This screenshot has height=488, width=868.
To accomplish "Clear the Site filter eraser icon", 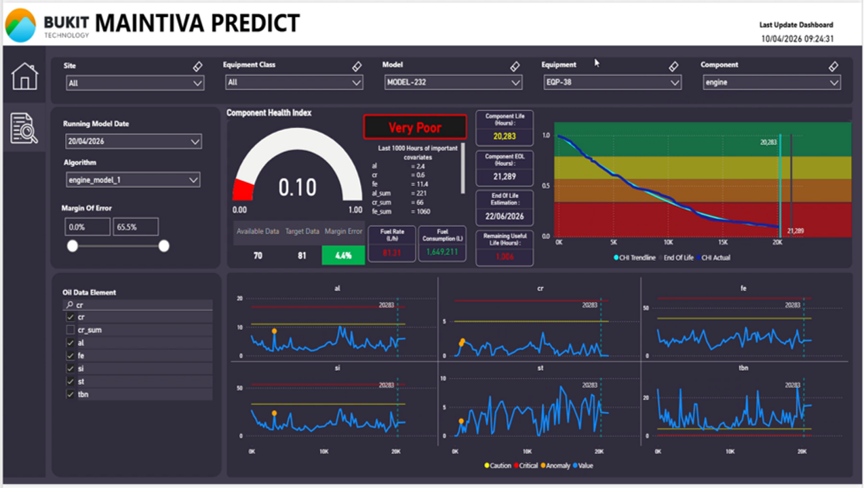I will (197, 66).
